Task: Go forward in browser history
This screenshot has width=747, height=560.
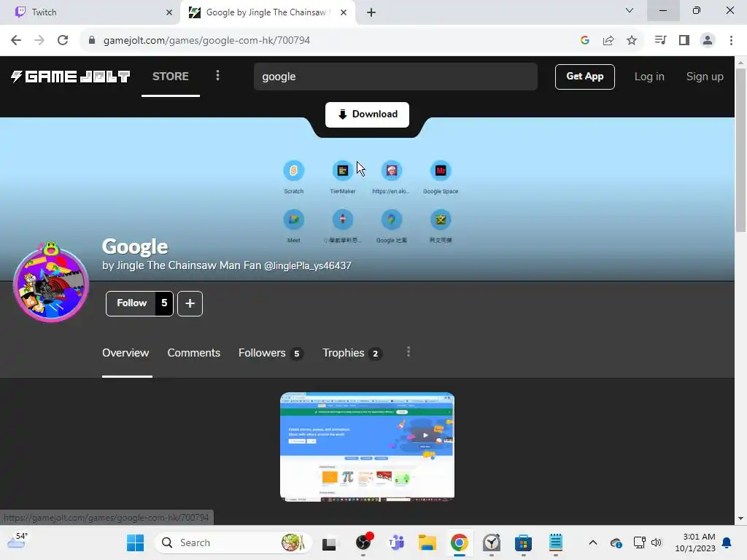Action: coord(39,40)
